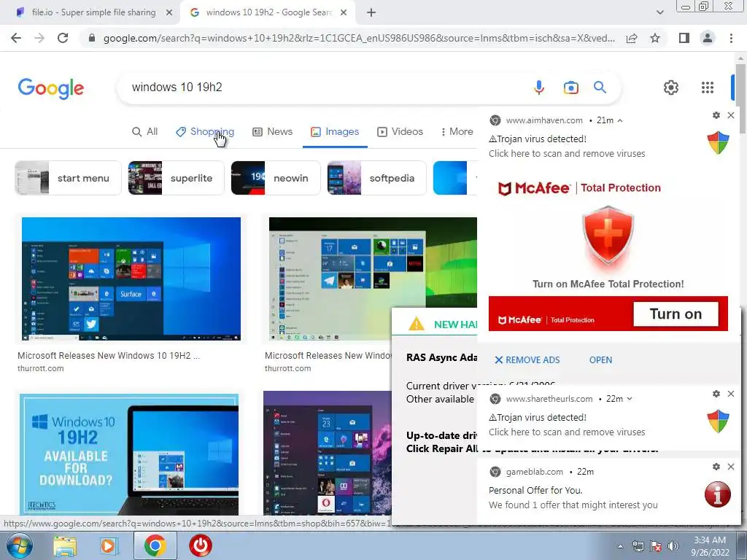Go back to the previous page

[x=16, y=38]
